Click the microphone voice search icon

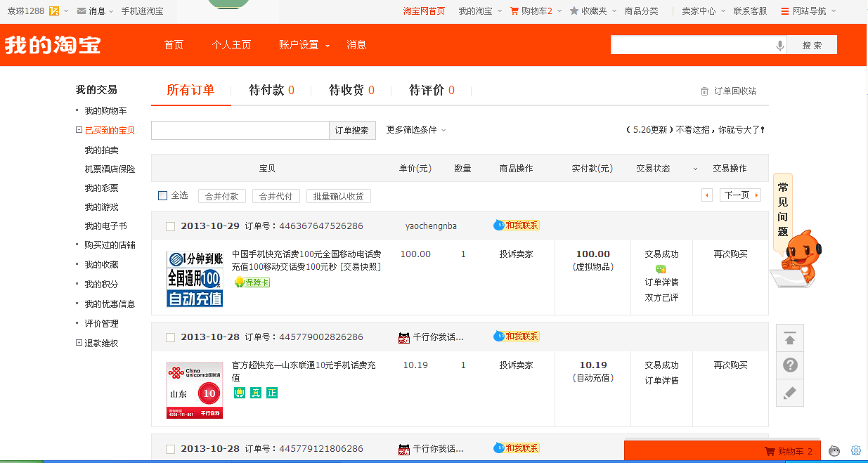[x=779, y=46]
